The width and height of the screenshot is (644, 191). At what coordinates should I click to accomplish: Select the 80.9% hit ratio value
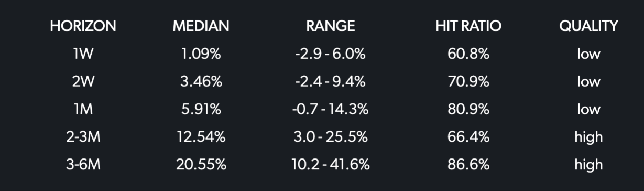coord(468,109)
